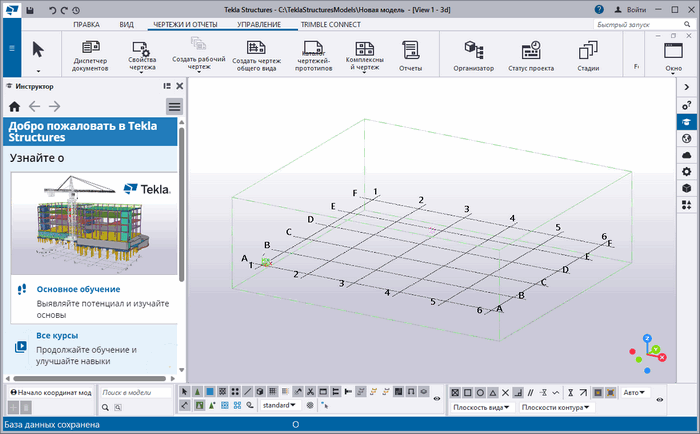Screen dimensions: 700x434
Task: Expand the 'Плоскость вида' dropdown
Action: [481, 408]
